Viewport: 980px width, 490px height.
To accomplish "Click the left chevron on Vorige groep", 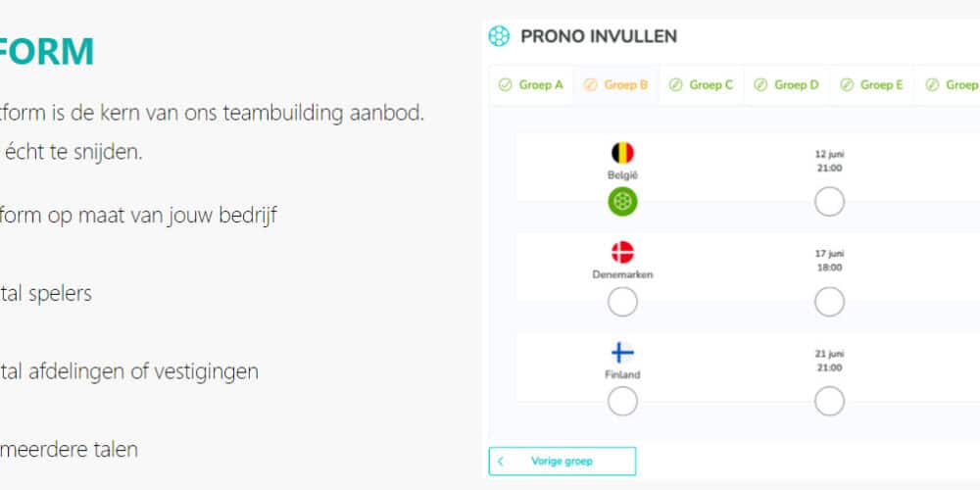I will point(501,461).
